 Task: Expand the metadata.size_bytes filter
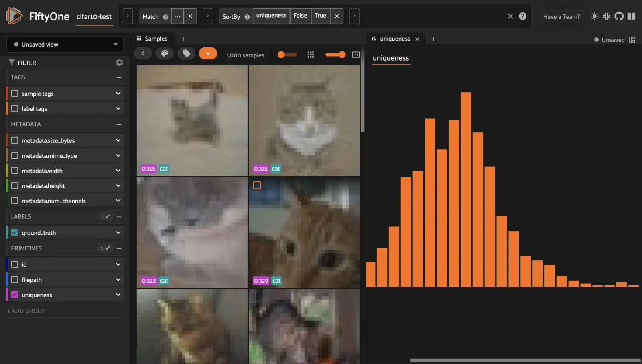[x=118, y=140]
